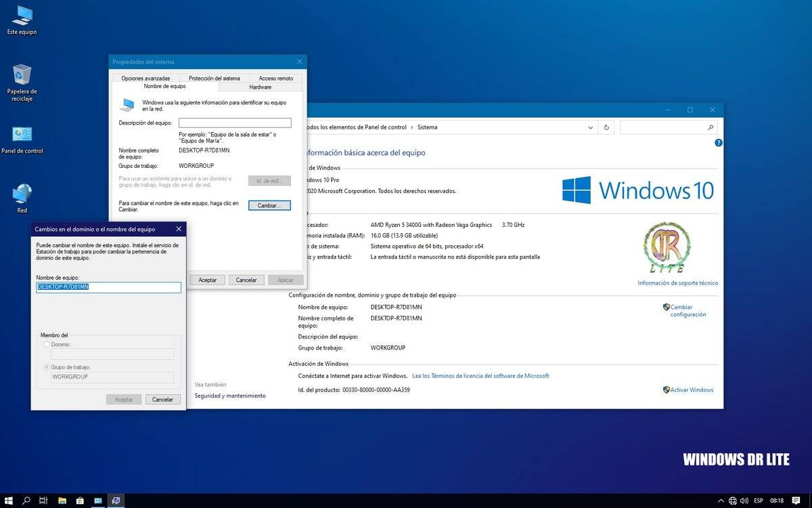The image size is (812, 508).
Task: Click the Aplicar button
Action: coord(286,280)
